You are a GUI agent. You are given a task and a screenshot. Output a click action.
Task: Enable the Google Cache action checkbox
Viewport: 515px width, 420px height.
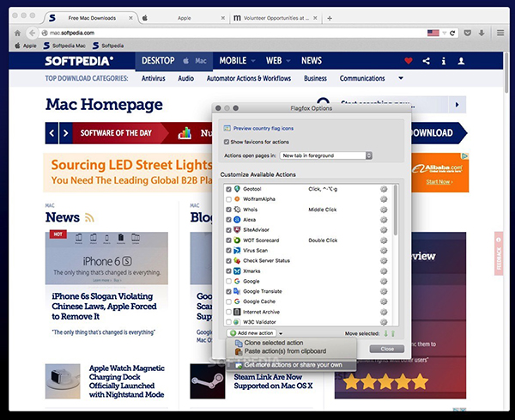click(x=229, y=301)
